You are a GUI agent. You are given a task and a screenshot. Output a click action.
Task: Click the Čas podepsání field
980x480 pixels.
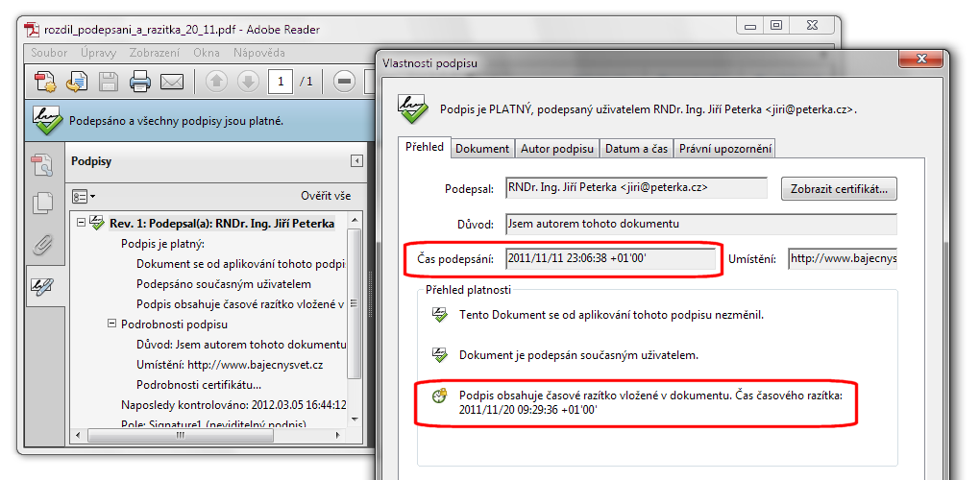point(610,258)
